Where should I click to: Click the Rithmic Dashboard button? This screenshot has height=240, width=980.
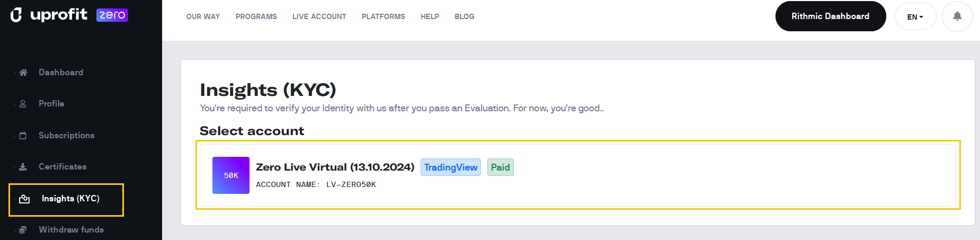[x=830, y=16]
